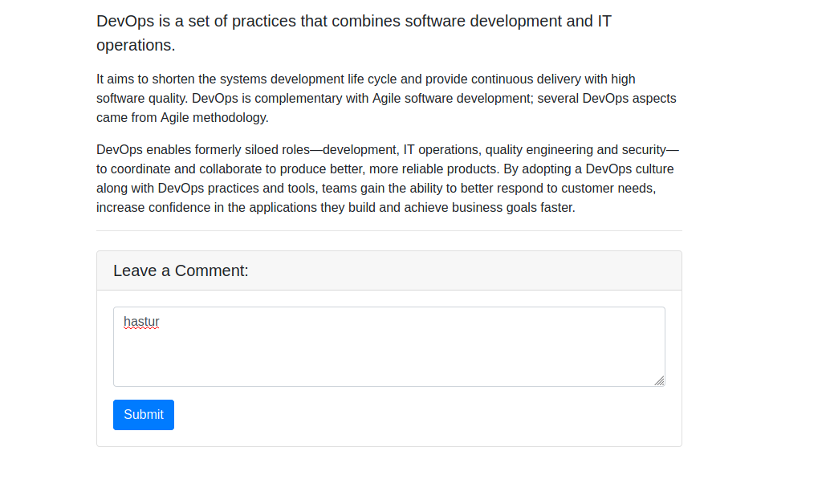Click the paragraph starting "DevOps enables formerly siloed"

(385, 178)
